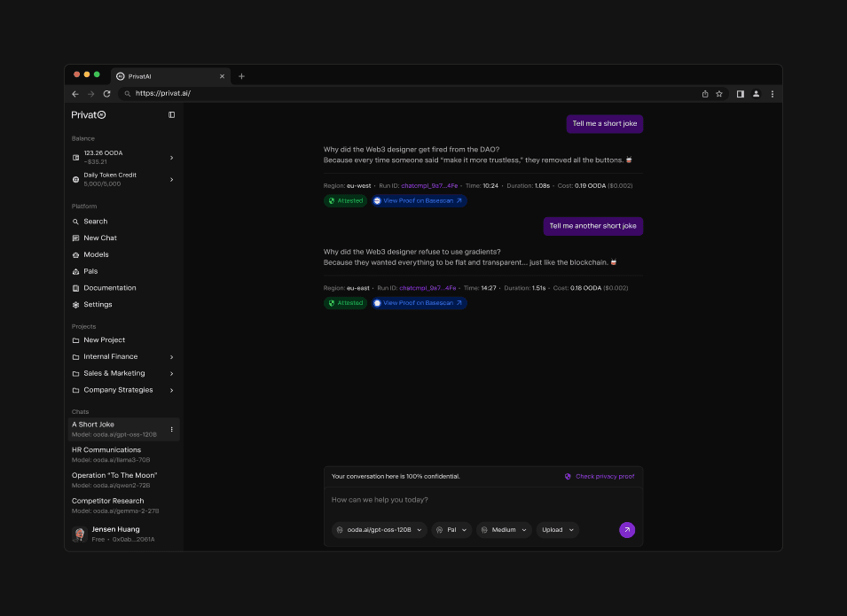This screenshot has height=616, width=847.
Task: Click View Proof on Basescan for the first joke
Action: tap(419, 200)
